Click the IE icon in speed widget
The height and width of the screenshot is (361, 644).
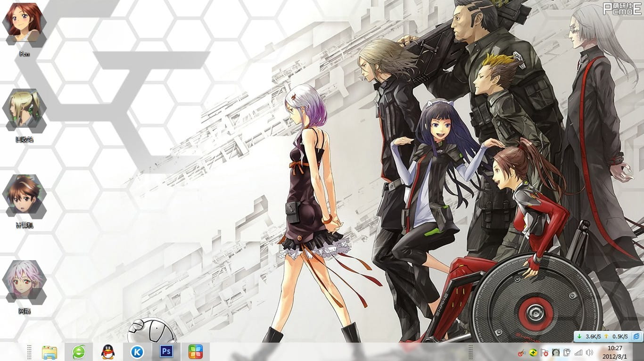637,336
